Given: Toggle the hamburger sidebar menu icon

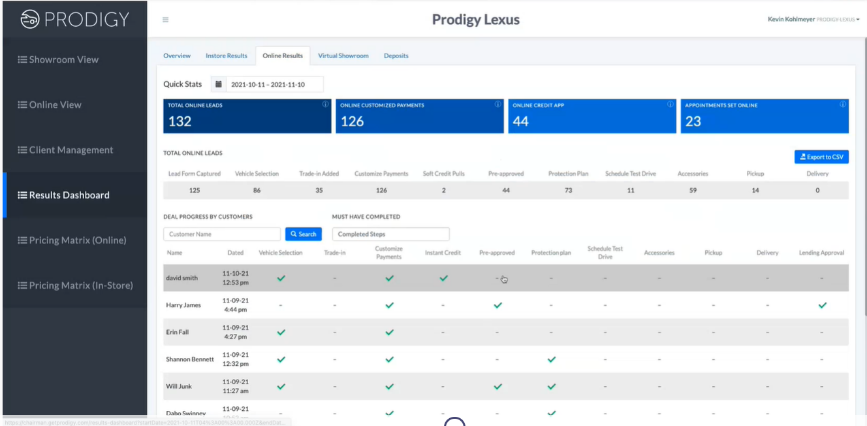Looking at the screenshot, I should (165, 20).
